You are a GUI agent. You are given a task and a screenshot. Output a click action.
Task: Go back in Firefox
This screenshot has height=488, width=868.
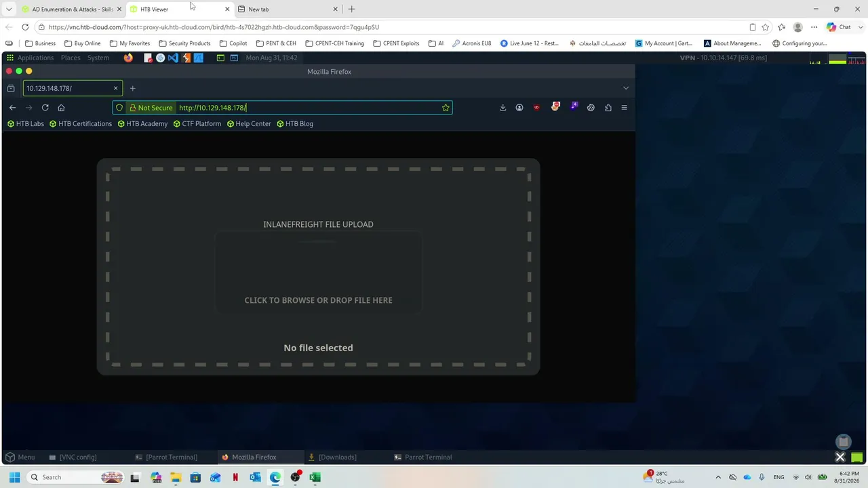coord(12,108)
